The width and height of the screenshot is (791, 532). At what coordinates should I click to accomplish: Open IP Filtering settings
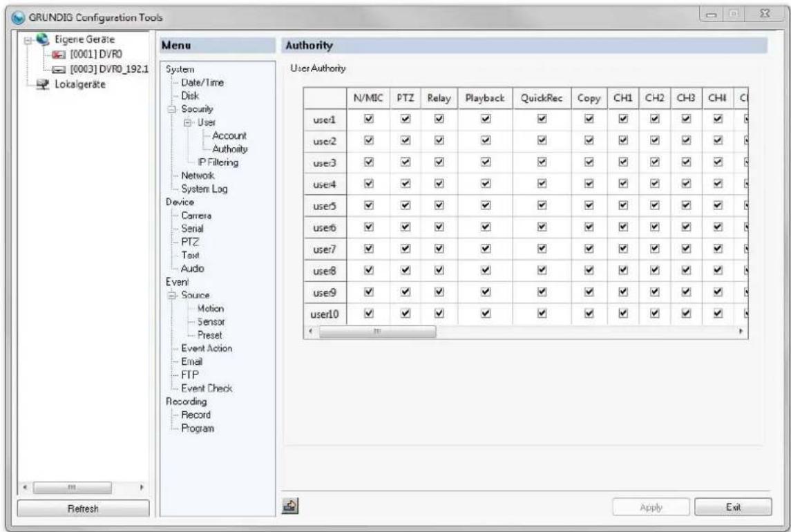tap(218, 162)
